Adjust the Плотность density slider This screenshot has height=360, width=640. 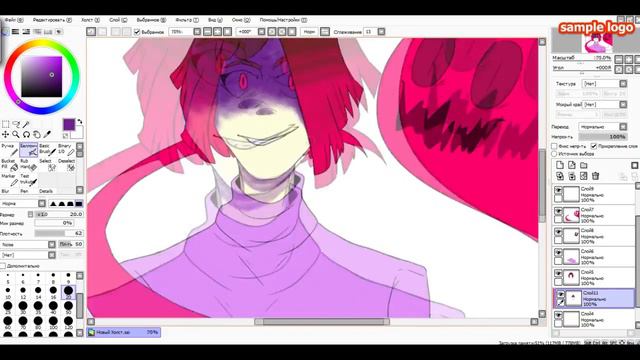coord(59,233)
